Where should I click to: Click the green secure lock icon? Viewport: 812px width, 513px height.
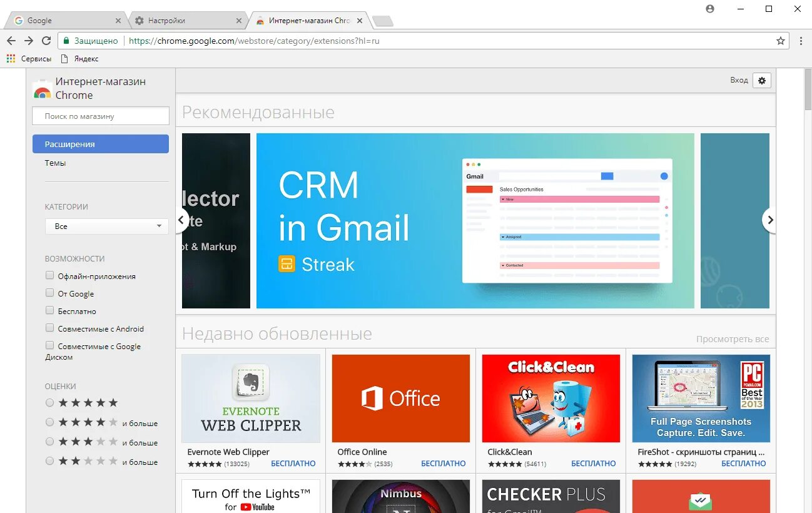point(66,41)
